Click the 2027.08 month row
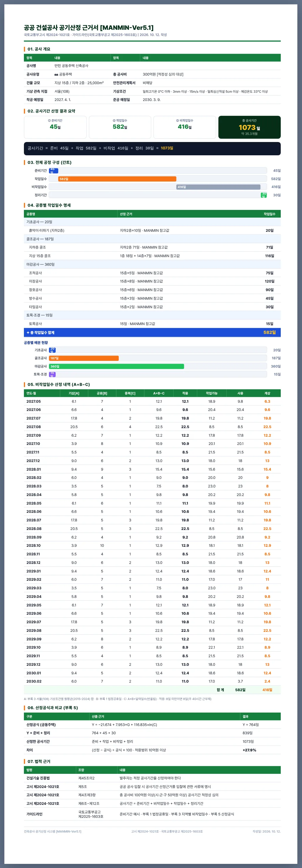302x868 pixels. (152, 427)
